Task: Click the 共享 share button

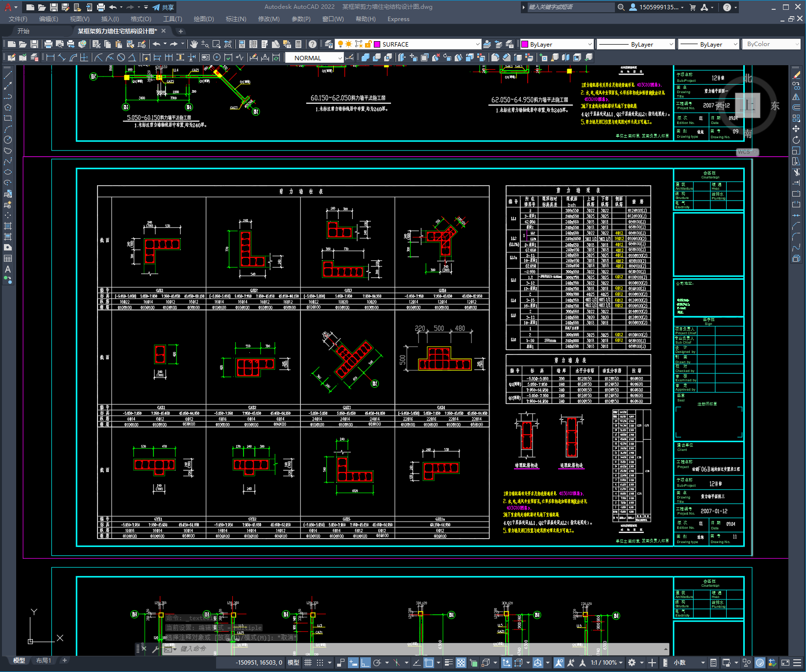Action: click(163, 7)
